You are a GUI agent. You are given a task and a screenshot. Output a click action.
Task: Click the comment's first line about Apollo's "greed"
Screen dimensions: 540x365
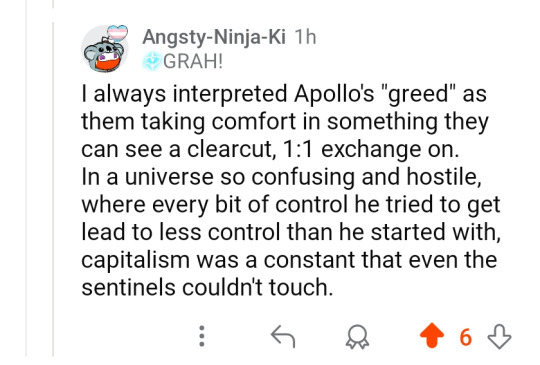(284, 94)
